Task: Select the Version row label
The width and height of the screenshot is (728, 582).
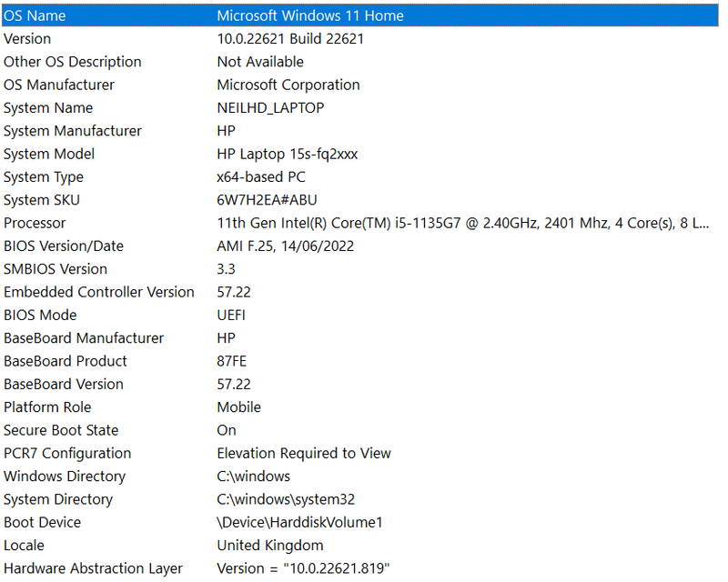Action: (x=27, y=39)
